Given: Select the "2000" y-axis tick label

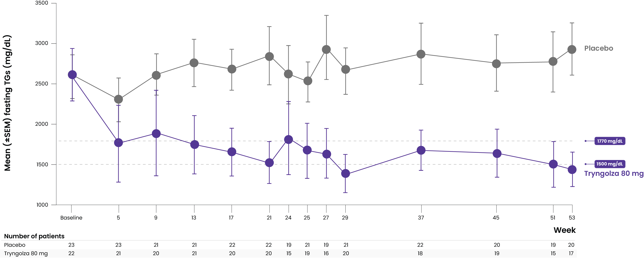Looking at the screenshot, I should click(42, 124).
